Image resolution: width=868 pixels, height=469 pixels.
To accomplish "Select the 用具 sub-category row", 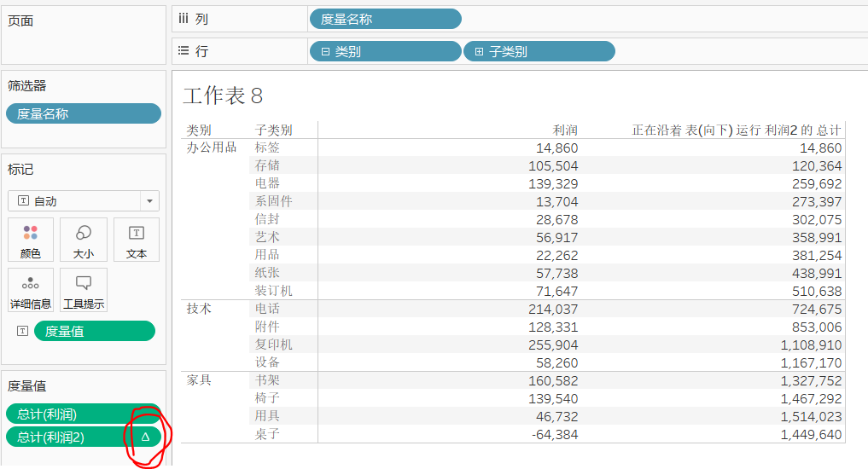I will pos(267,416).
